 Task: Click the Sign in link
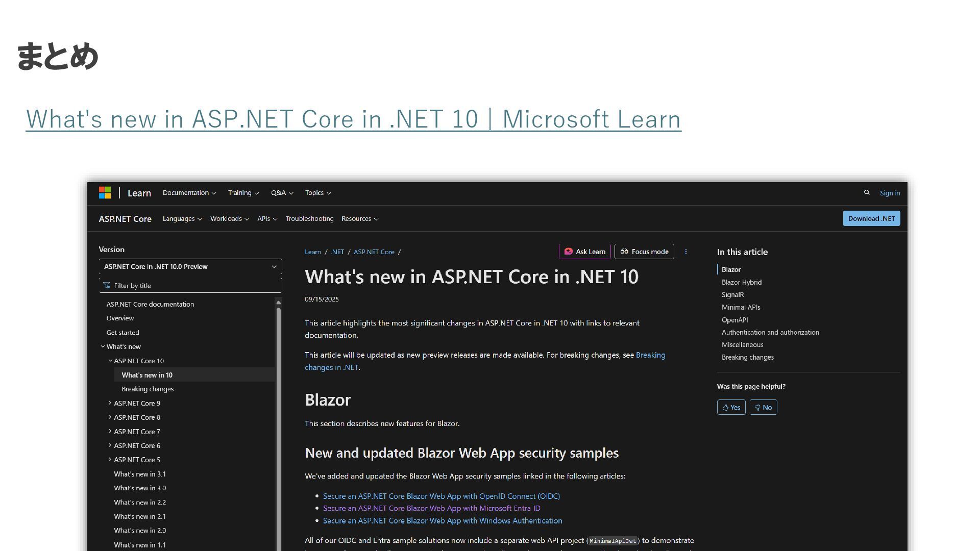tap(889, 193)
